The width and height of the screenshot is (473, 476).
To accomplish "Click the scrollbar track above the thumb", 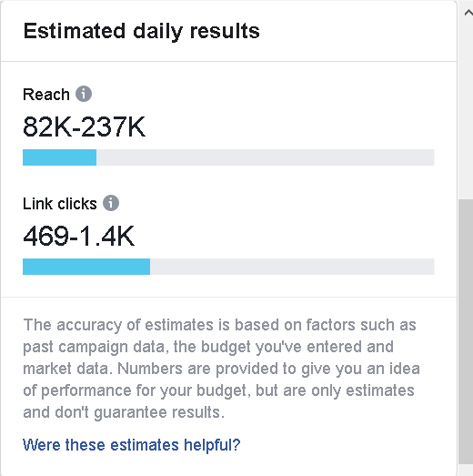I will pos(466,109).
